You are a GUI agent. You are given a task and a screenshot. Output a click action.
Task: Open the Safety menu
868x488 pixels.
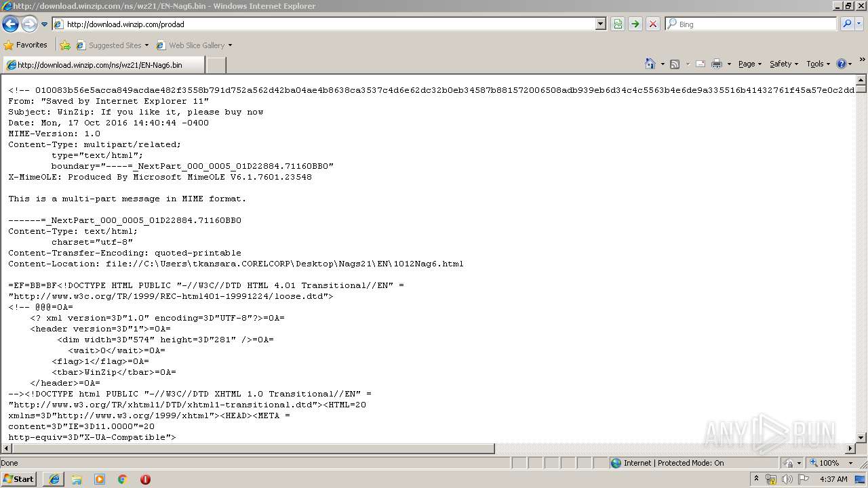pos(784,64)
